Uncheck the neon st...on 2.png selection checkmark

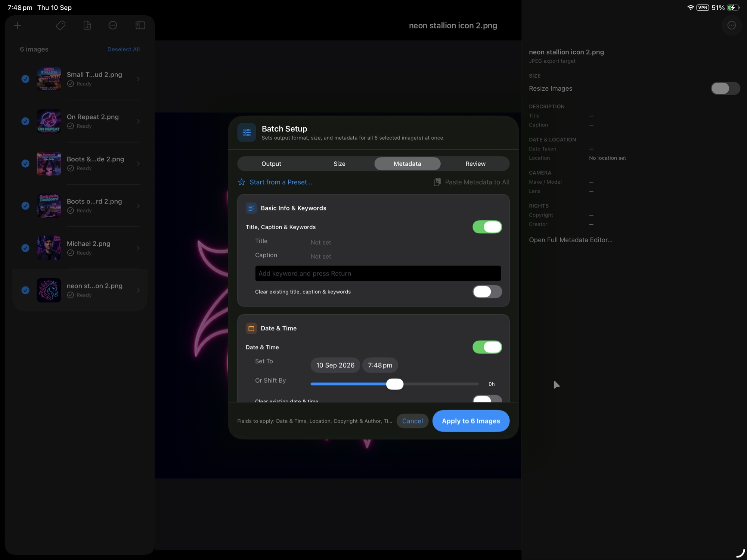(x=25, y=290)
